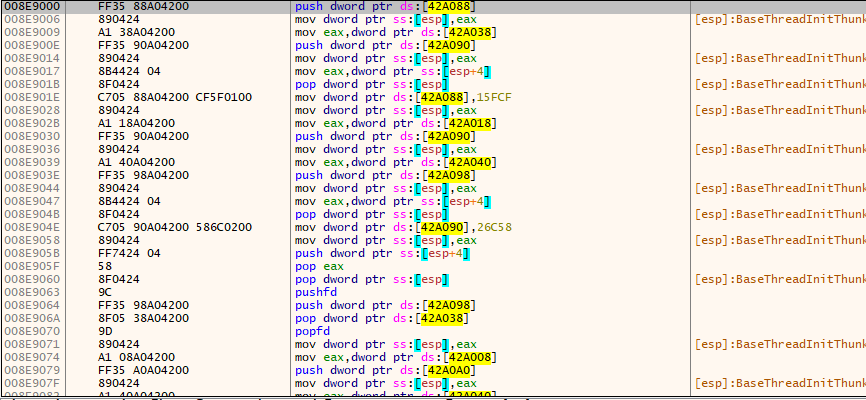Click instruction push dword ptr ds:[42A088]
This screenshot has height=400, width=866.
(x=386, y=7)
